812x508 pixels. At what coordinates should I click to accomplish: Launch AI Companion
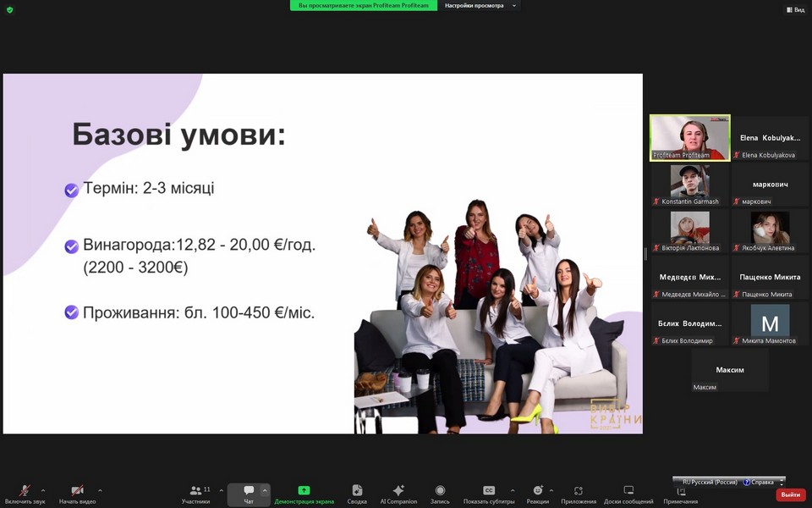pos(398,494)
